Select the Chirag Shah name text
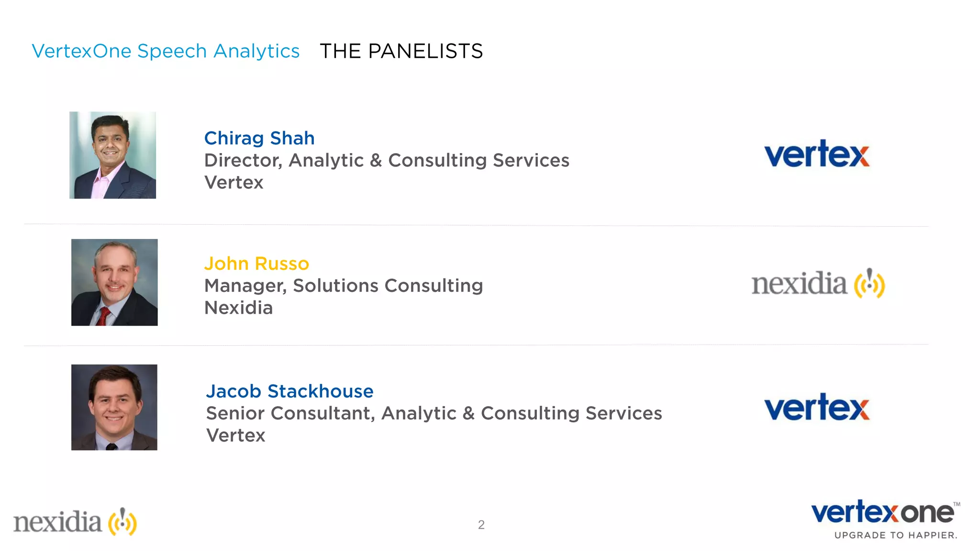Screen dimensions: 980x551 (259, 138)
